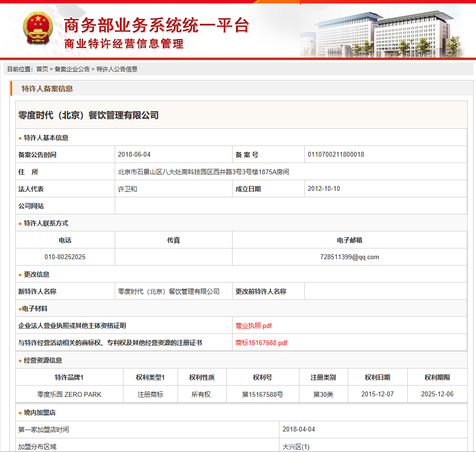Image resolution: width=476 pixels, height=452 pixels.
Task: Click the 企业法人营业执照或其他主体资格证明 label
Action: coord(72,326)
